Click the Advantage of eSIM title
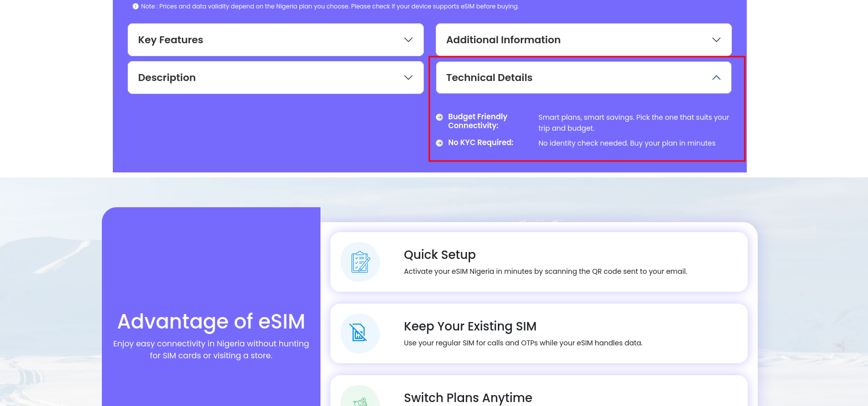 tap(211, 322)
